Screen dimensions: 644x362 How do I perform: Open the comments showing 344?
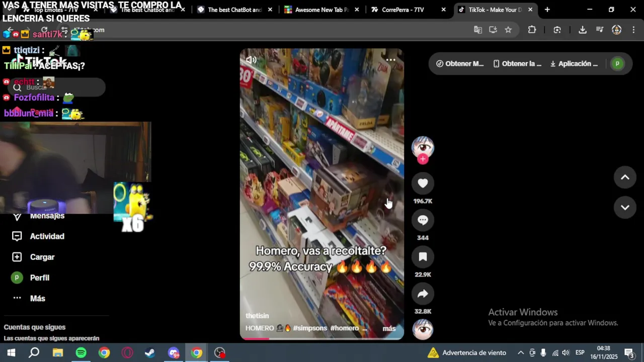pyautogui.click(x=423, y=220)
